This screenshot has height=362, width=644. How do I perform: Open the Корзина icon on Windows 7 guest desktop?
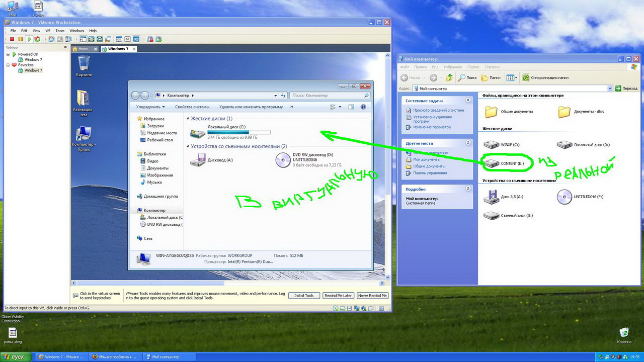pos(84,66)
